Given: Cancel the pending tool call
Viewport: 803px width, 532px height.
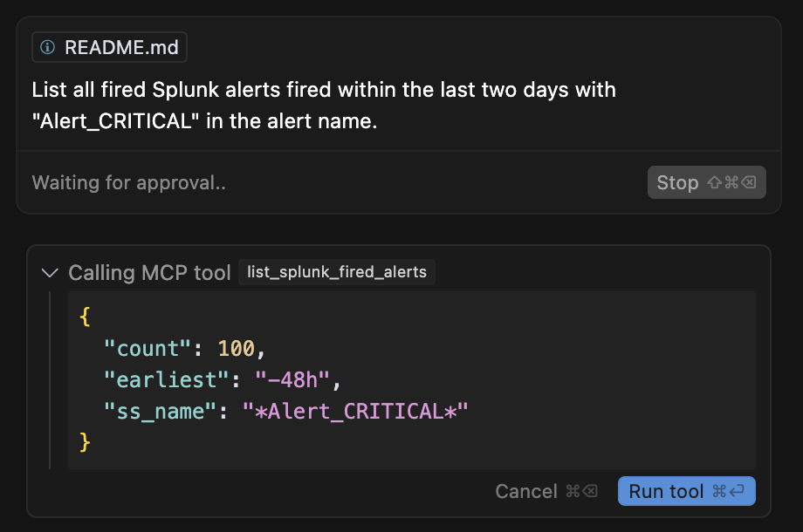Looking at the screenshot, I should coord(525,491).
